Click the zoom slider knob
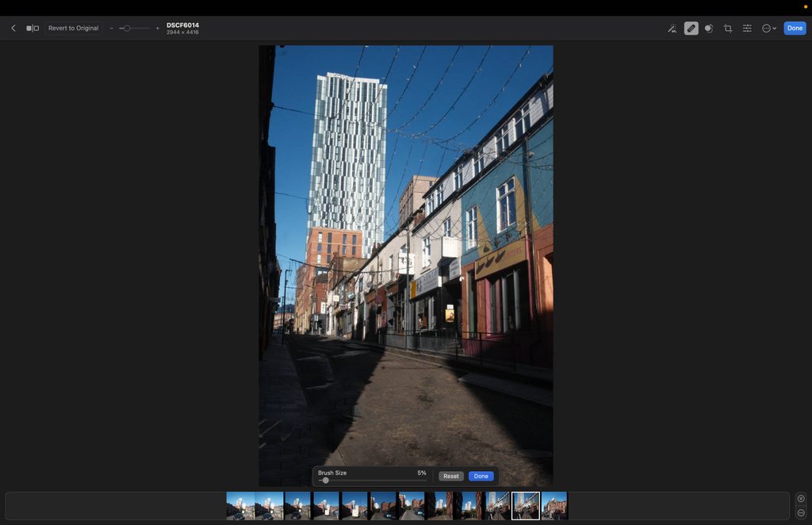 click(127, 29)
